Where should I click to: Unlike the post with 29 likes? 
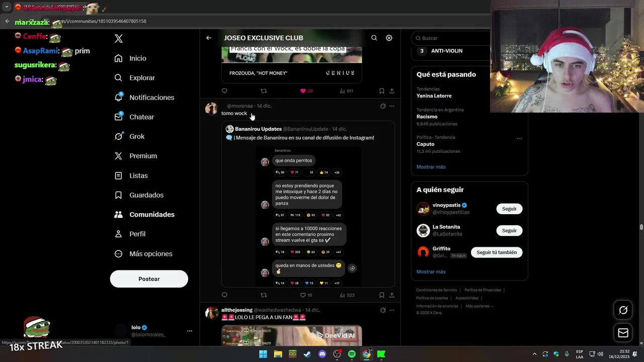click(306, 91)
